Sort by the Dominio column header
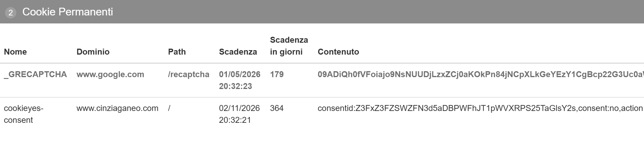This screenshot has width=644, height=143. [x=93, y=52]
